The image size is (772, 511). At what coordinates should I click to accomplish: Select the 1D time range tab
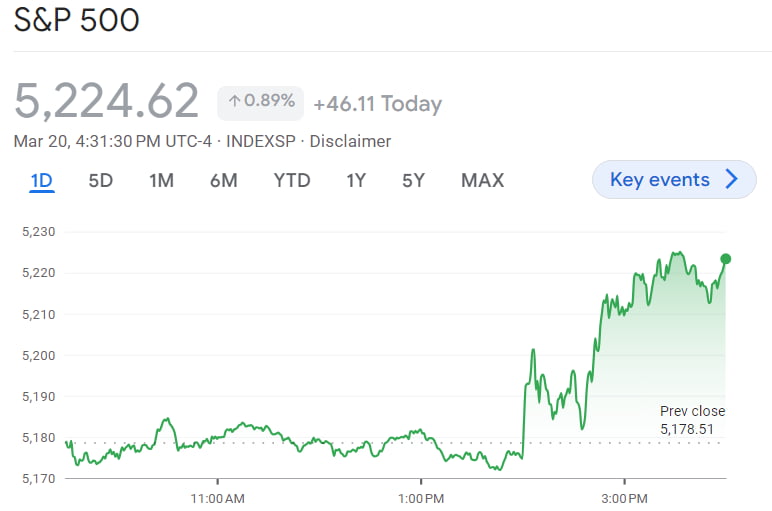click(41, 181)
